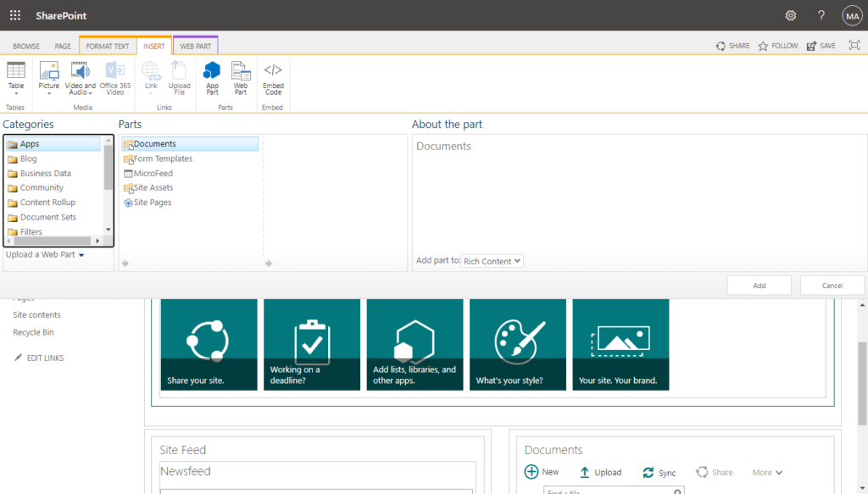Screen dimensions: 868x494
Task: Click the Add button
Action: [759, 286]
